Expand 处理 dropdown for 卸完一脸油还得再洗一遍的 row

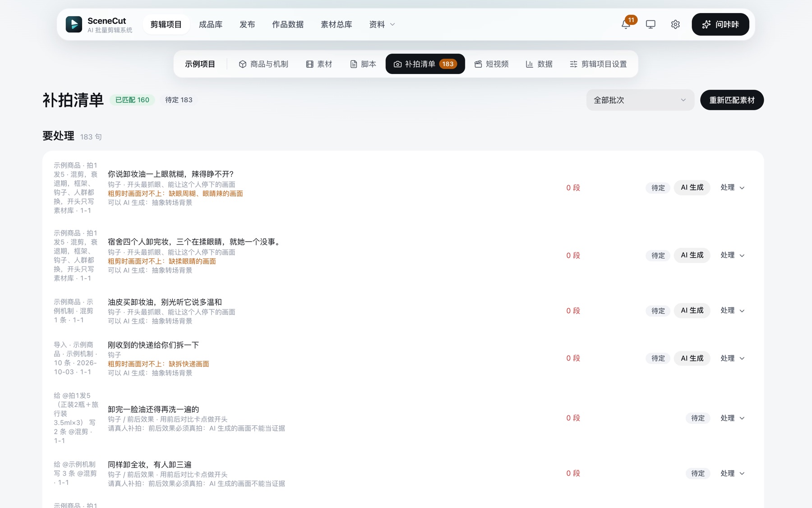point(732,418)
